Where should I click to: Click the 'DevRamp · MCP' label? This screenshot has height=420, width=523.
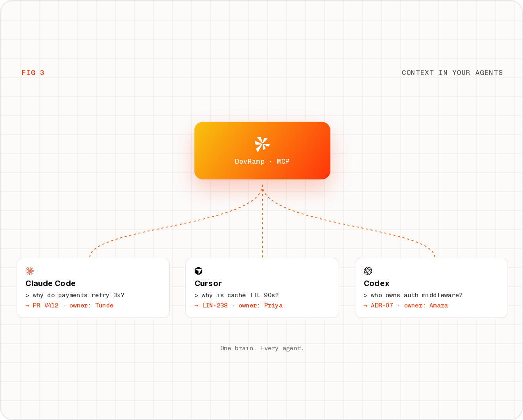(262, 161)
